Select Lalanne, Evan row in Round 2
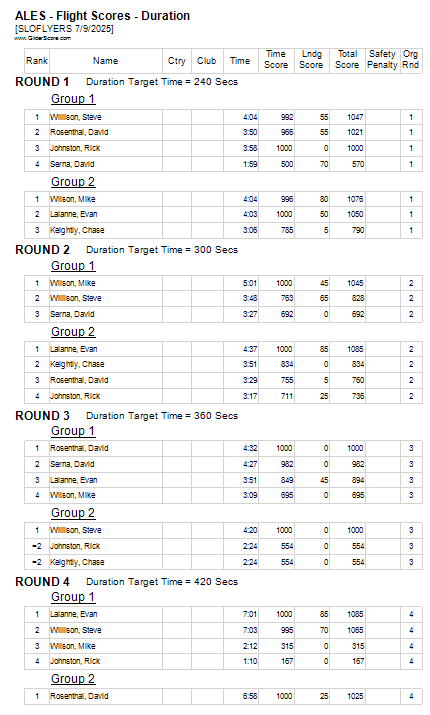430x715 pixels. (223, 349)
